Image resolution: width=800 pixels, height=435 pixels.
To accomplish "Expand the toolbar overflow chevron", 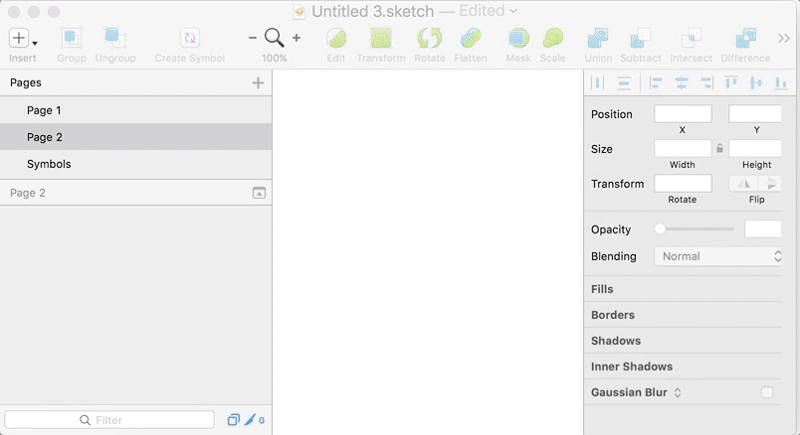I will point(785,39).
